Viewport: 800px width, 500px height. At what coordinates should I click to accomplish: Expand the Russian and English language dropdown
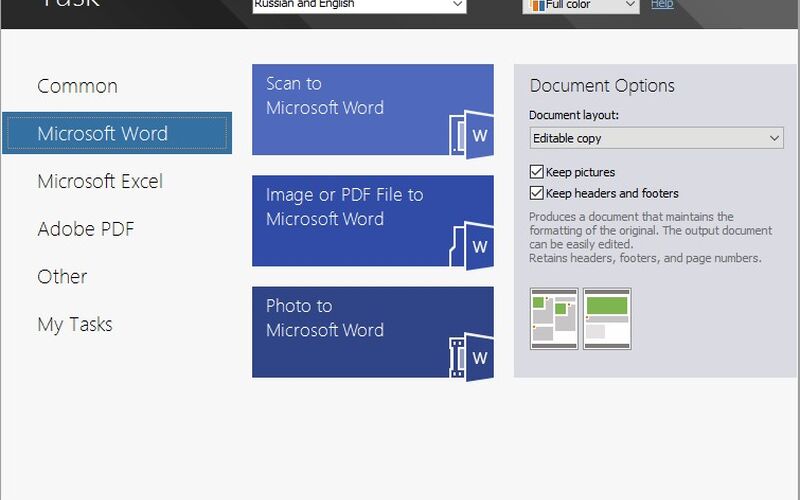[359, 5]
